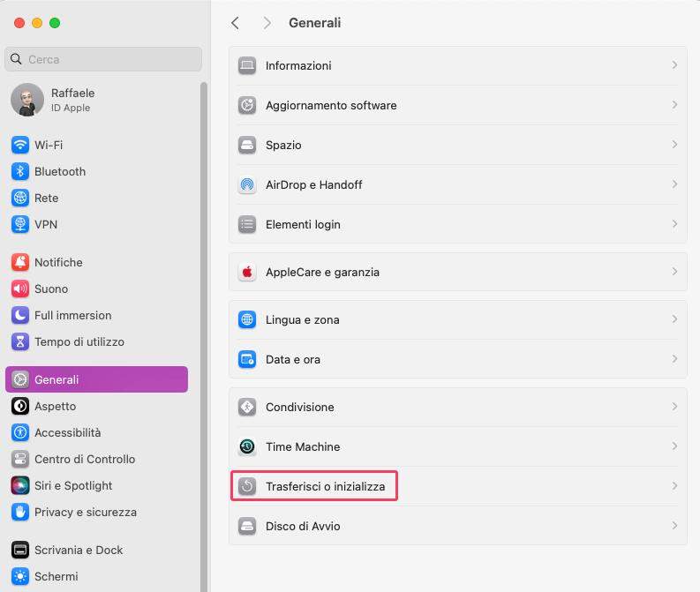This screenshot has width=700, height=592.
Task: Click the Spazio disk icon
Action: pyautogui.click(x=247, y=145)
